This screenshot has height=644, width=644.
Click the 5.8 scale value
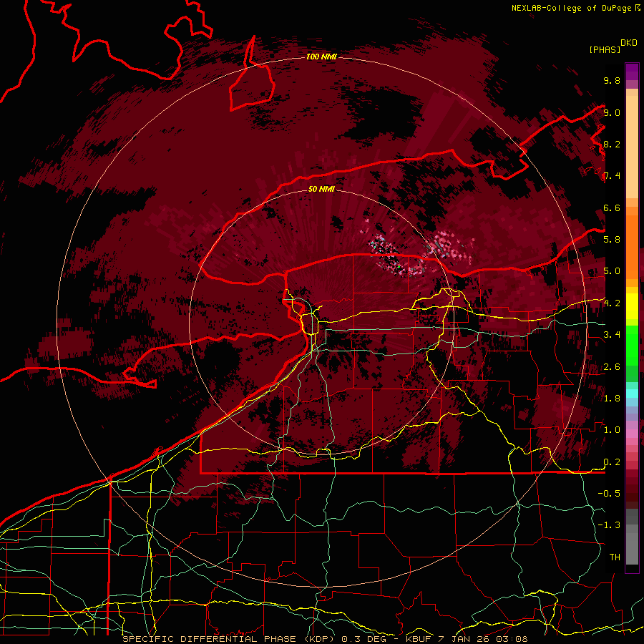(x=612, y=240)
